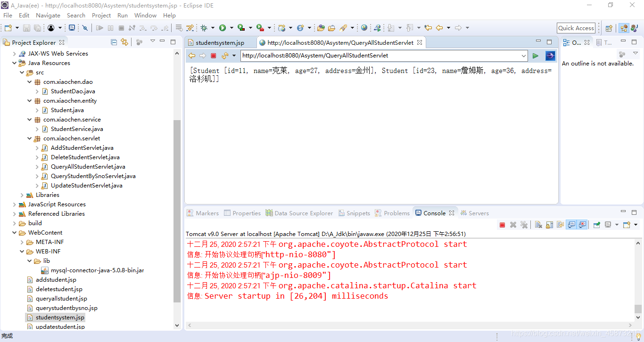Click Open Perspective icon beside Quick Access
644x342 pixels.
tap(609, 28)
